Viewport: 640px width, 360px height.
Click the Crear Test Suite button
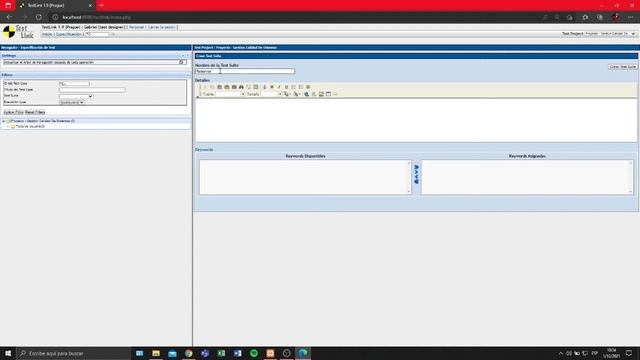coord(622,67)
